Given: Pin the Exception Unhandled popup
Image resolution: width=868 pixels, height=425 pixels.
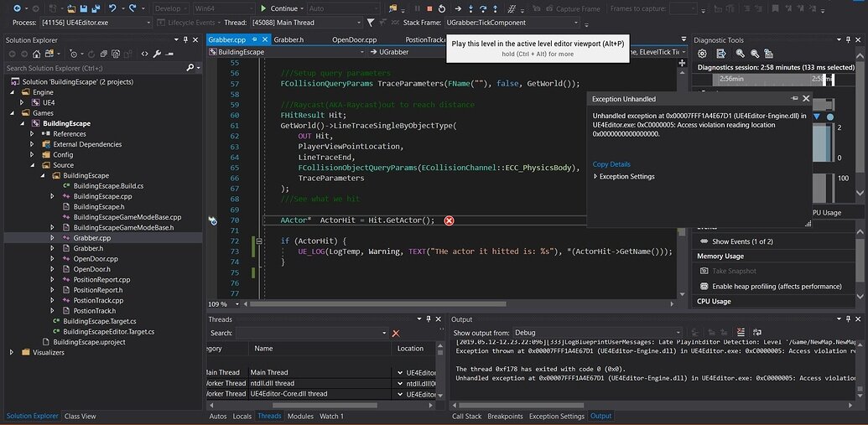Looking at the screenshot, I should click(x=793, y=98).
